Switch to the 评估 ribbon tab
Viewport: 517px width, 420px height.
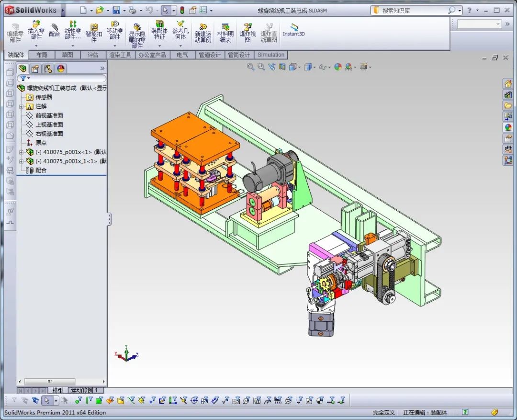pyautogui.click(x=93, y=55)
